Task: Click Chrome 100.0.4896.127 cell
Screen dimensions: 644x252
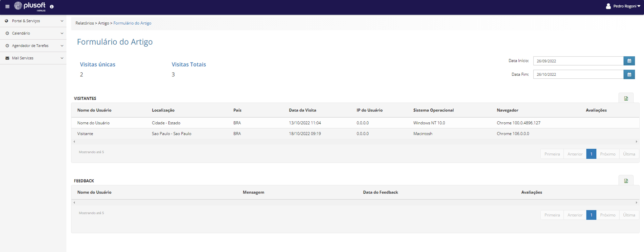Action: click(x=519, y=123)
